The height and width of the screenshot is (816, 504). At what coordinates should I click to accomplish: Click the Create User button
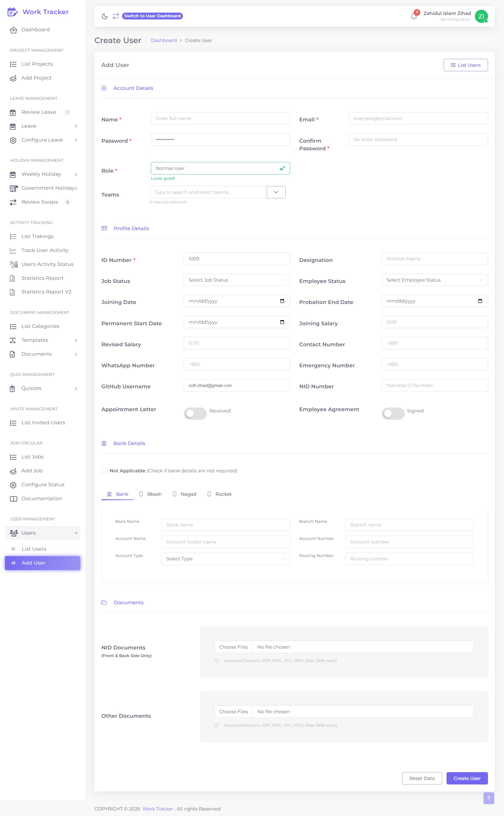pos(467,778)
